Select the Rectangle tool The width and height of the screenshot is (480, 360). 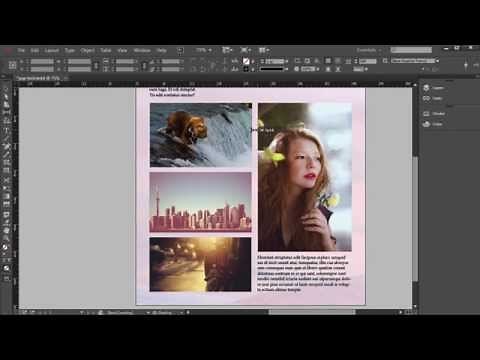[6, 170]
